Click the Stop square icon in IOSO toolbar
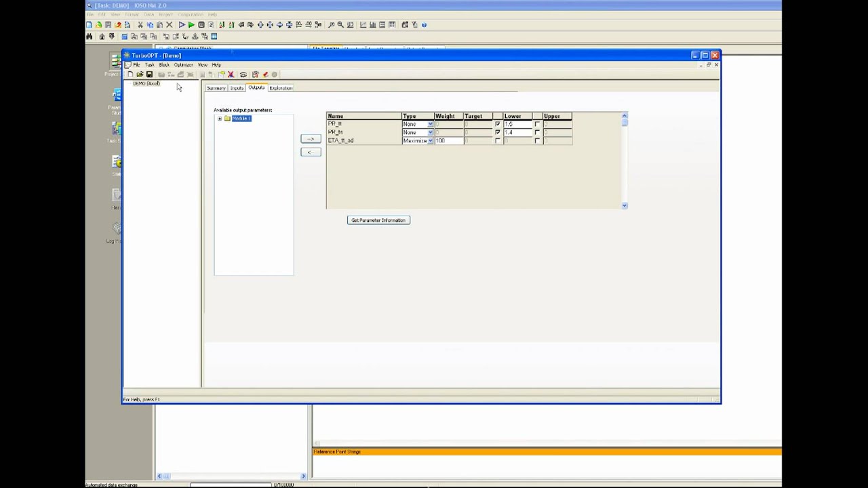The image size is (868, 488). [x=201, y=25]
